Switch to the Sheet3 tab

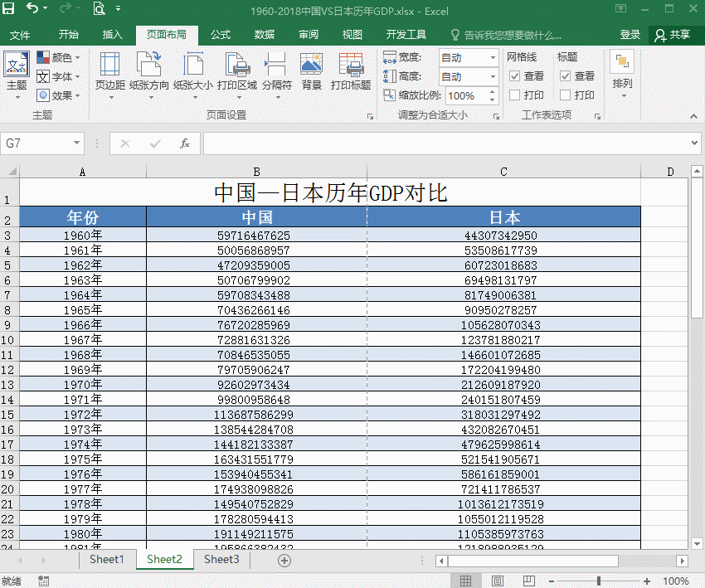click(x=221, y=559)
